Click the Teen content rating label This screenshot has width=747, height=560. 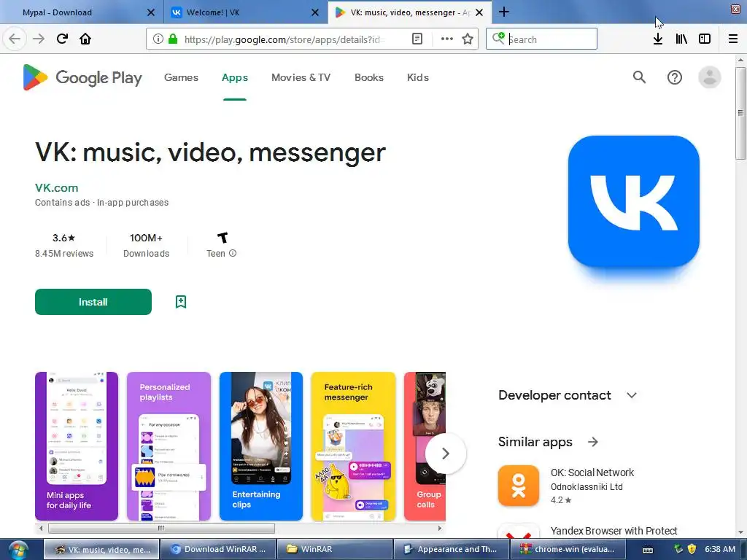point(216,253)
